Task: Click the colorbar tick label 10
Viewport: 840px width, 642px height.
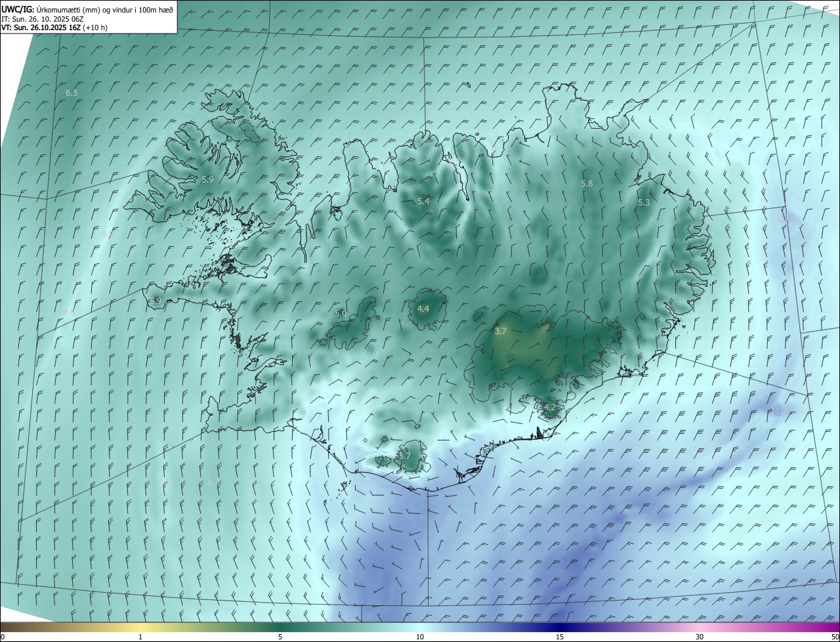Action: coord(420,637)
